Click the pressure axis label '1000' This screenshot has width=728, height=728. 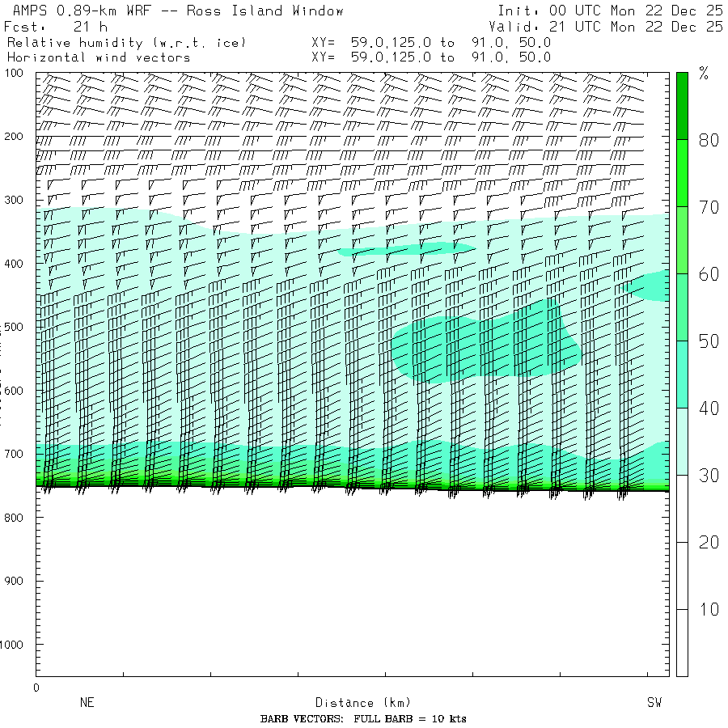(x=11, y=645)
